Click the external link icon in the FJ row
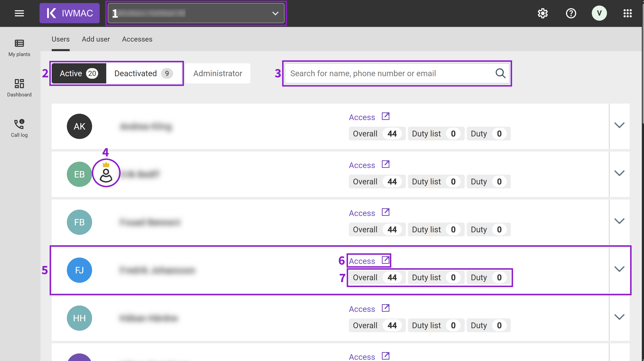Image resolution: width=644 pixels, height=361 pixels. [x=386, y=260]
